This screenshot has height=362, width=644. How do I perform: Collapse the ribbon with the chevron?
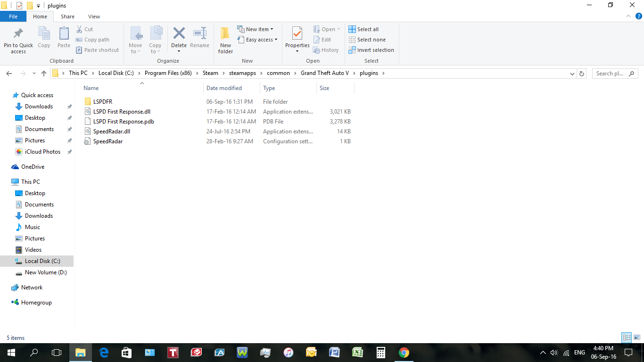click(628, 16)
